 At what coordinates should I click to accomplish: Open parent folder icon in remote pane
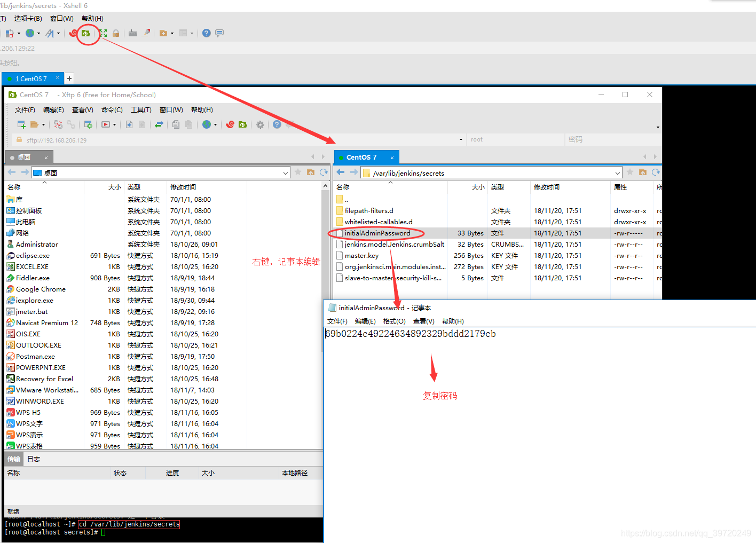tap(643, 172)
